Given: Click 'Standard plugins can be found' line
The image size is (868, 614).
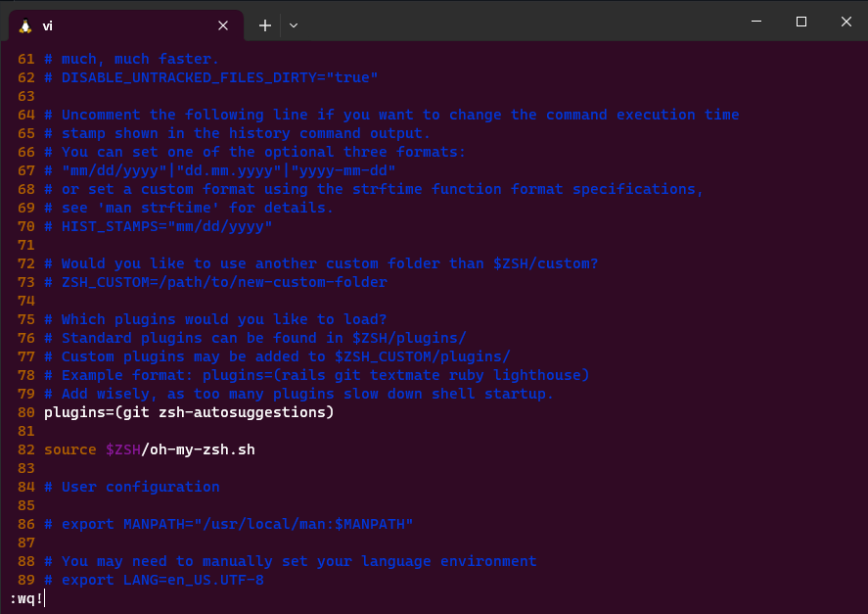Looking at the screenshot, I should (255, 338).
